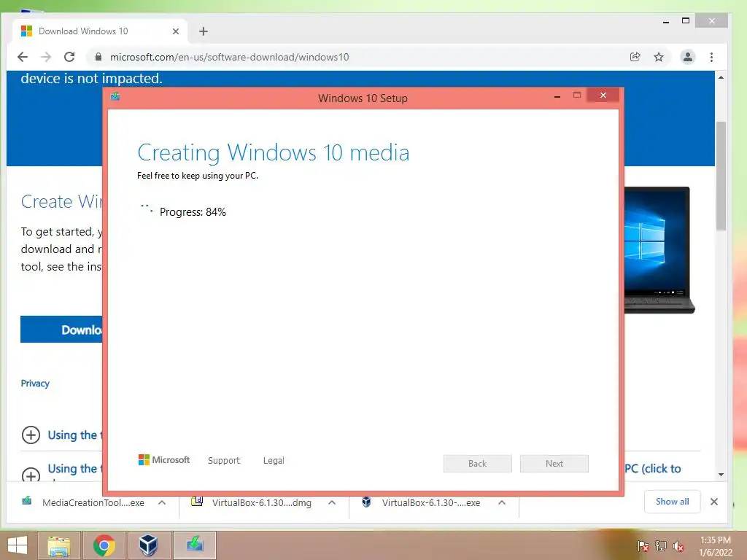
Task: Click the Action Center flag tray icon
Action: pyautogui.click(x=643, y=545)
